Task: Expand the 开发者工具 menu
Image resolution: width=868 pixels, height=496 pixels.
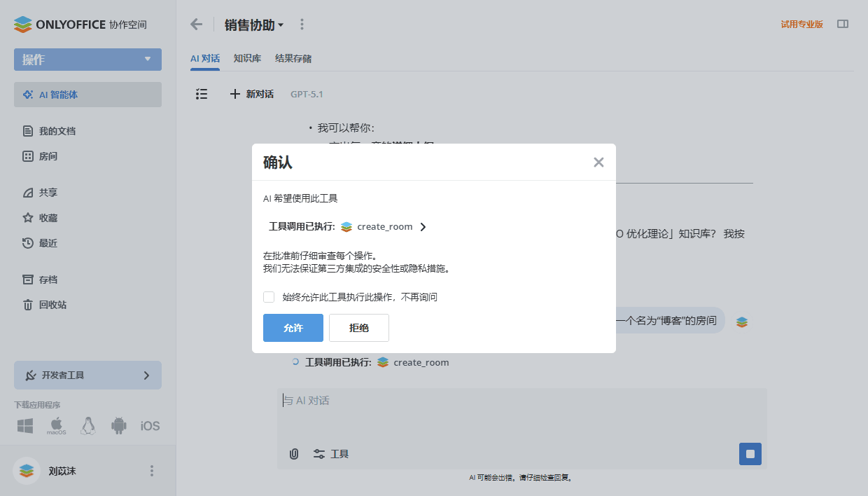Action: 87,376
